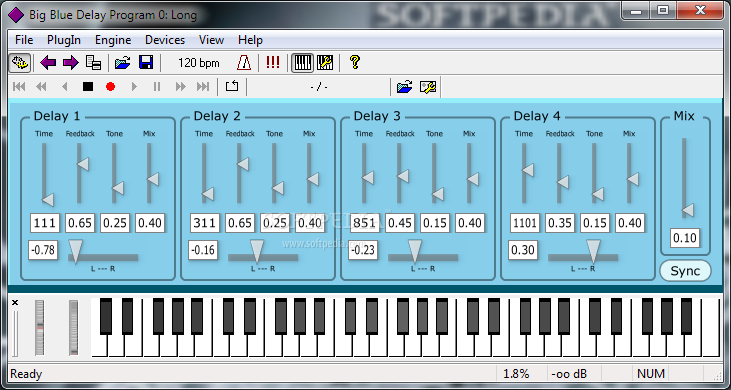Click Delay 1 Time slider handle
731x390 pixels.
click(x=48, y=200)
